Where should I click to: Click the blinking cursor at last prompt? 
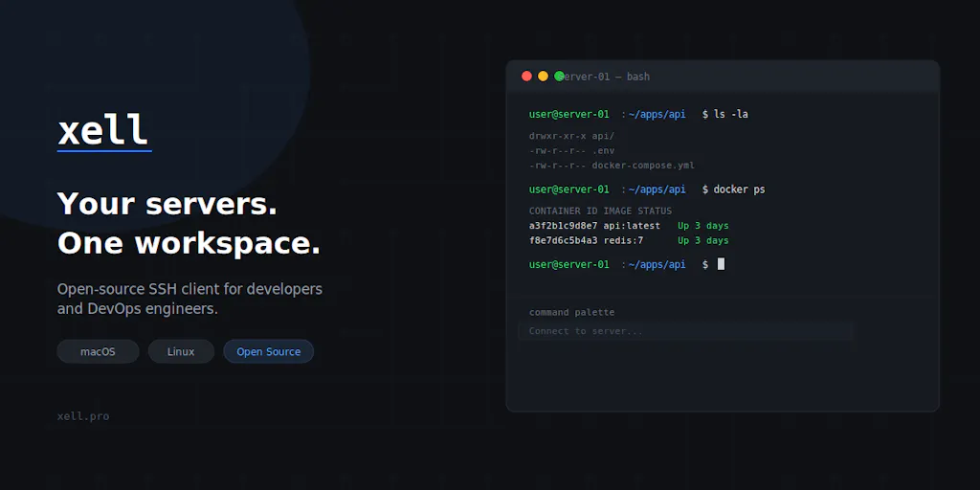(721, 264)
